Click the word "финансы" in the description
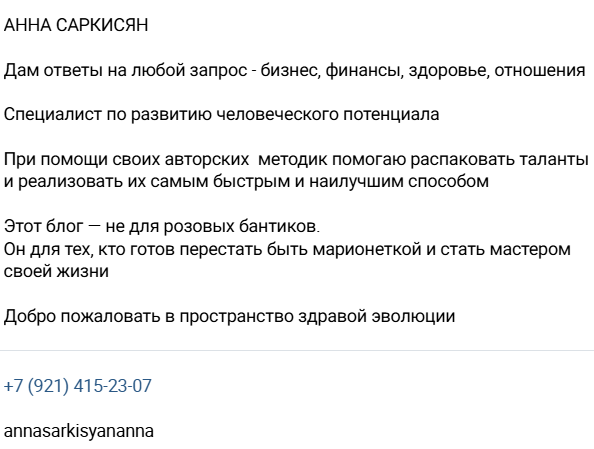This screenshot has width=594, height=449. [x=365, y=70]
